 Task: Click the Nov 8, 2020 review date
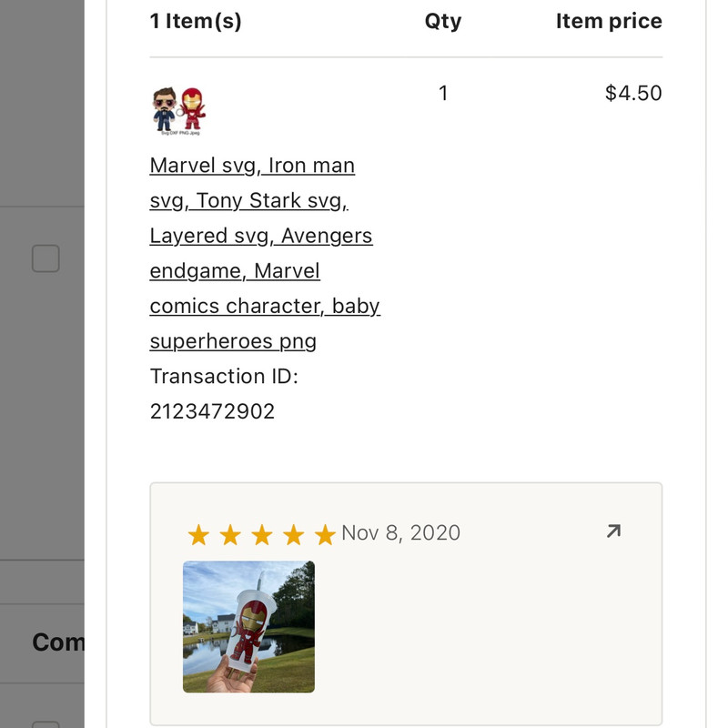400,532
